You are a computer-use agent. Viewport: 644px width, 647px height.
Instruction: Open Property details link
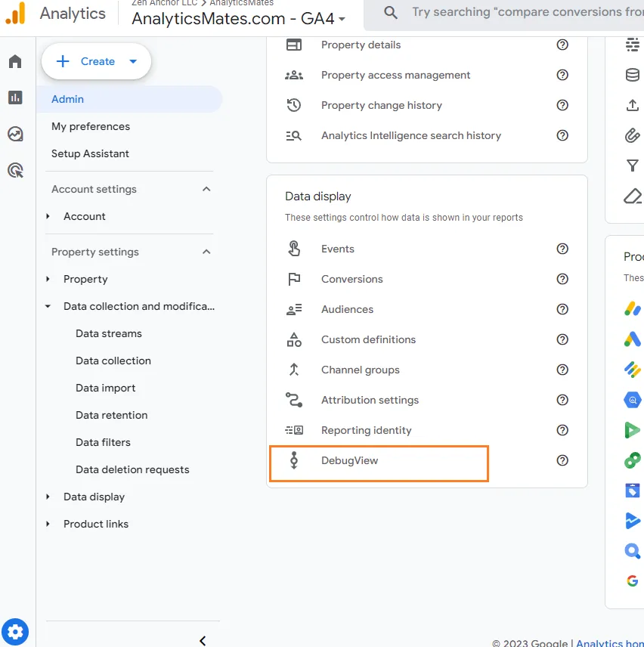(x=361, y=45)
